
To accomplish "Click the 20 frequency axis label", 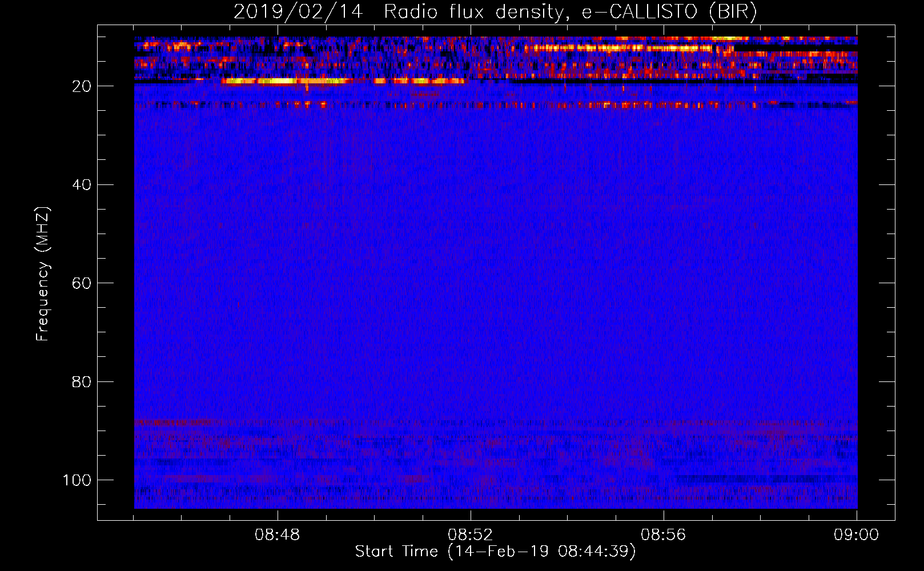I will pos(82,86).
